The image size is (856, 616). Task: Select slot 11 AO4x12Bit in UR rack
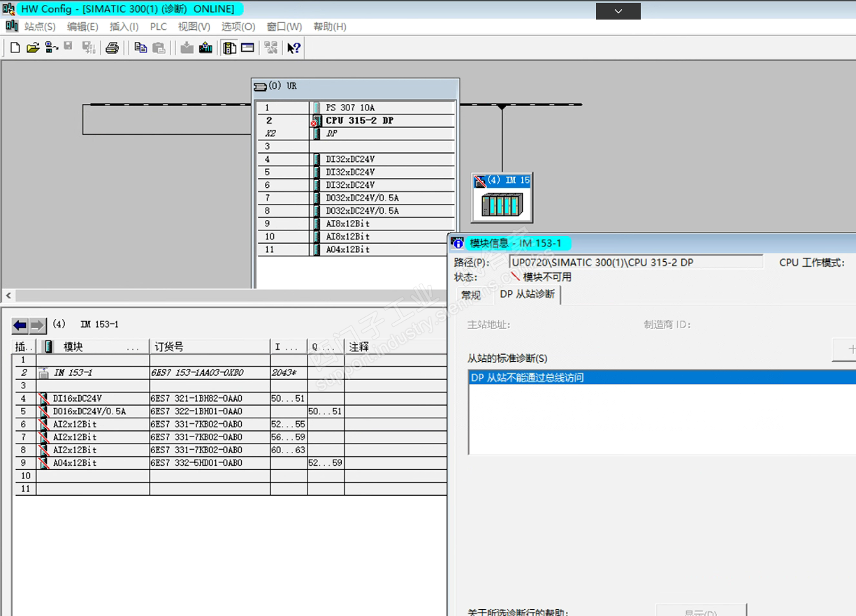(356, 249)
